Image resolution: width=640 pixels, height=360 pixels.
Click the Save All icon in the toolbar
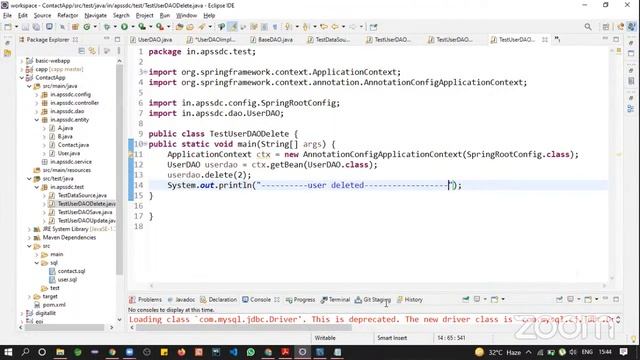(36, 27)
